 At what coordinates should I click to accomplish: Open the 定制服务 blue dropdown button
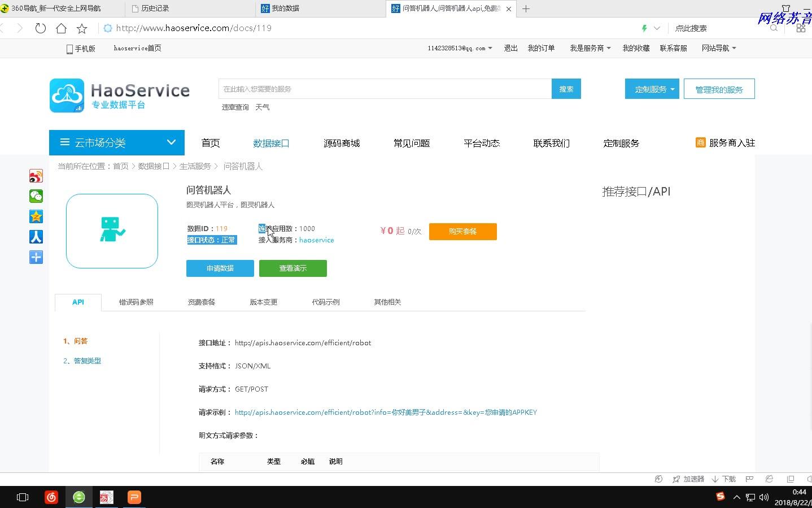pyautogui.click(x=652, y=89)
